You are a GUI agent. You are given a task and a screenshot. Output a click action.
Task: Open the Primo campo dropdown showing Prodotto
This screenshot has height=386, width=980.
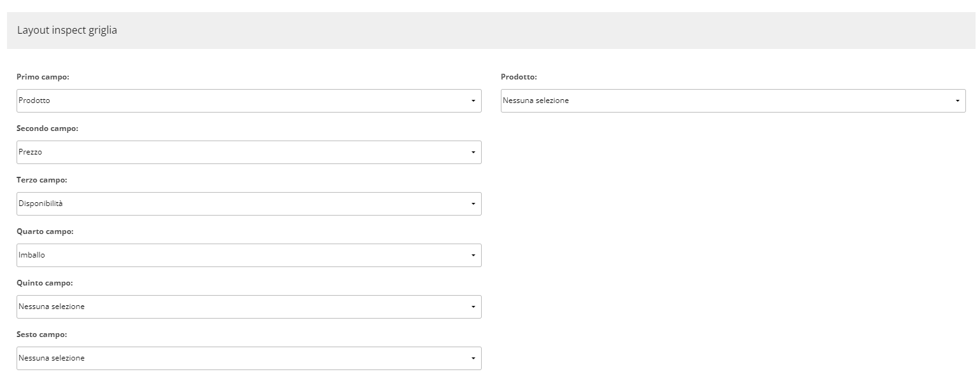[249, 100]
